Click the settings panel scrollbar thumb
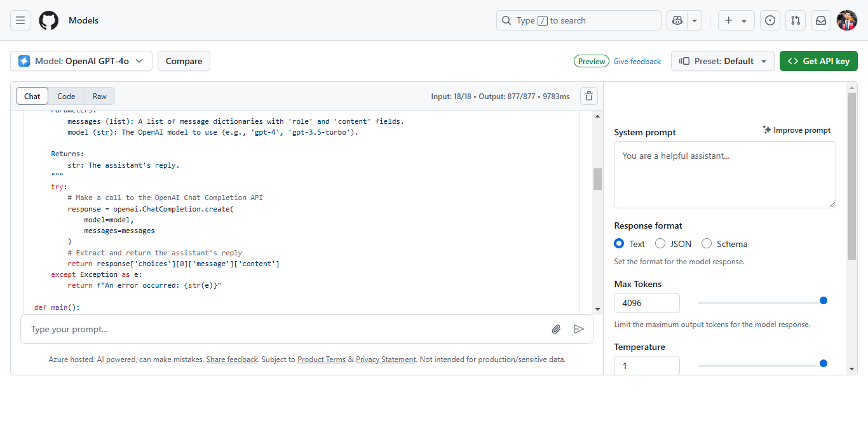The height and width of the screenshot is (430, 868). click(x=852, y=176)
